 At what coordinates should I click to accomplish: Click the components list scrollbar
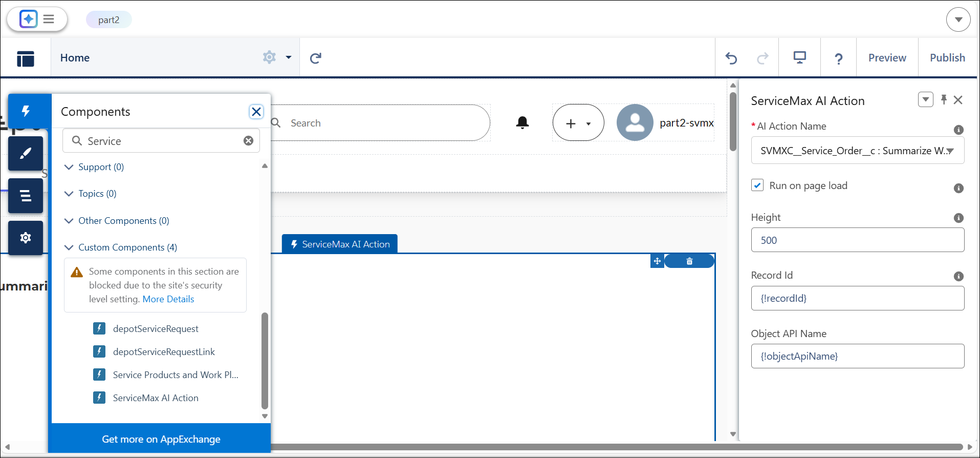click(x=265, y=361)
